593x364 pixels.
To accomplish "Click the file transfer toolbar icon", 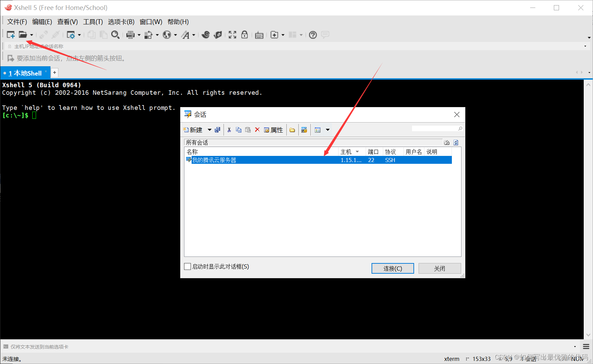I will point(148,35).
